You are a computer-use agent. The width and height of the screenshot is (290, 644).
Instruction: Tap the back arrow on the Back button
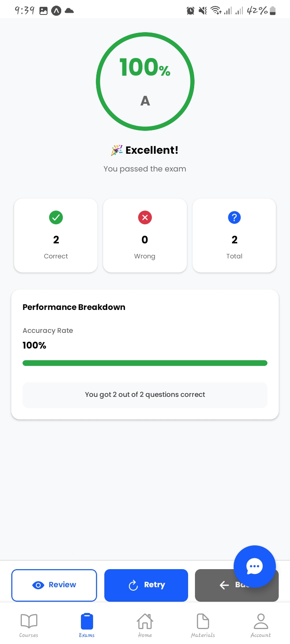(224, 585)
